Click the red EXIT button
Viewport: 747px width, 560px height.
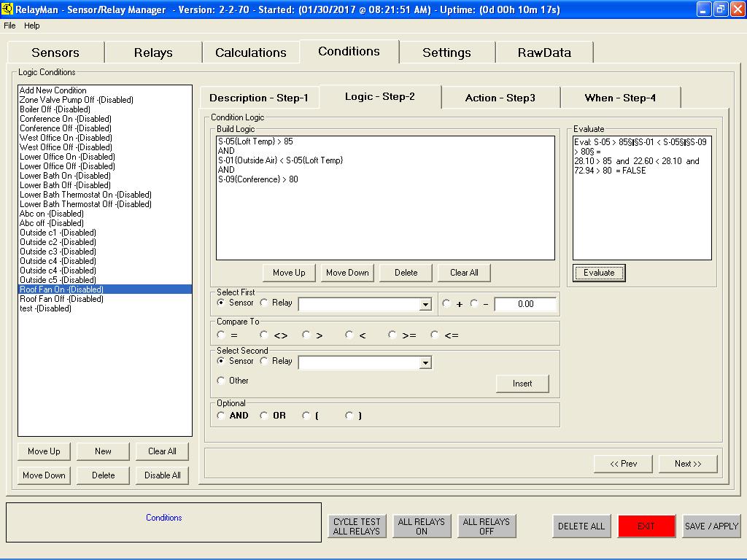tap(646, 526)
